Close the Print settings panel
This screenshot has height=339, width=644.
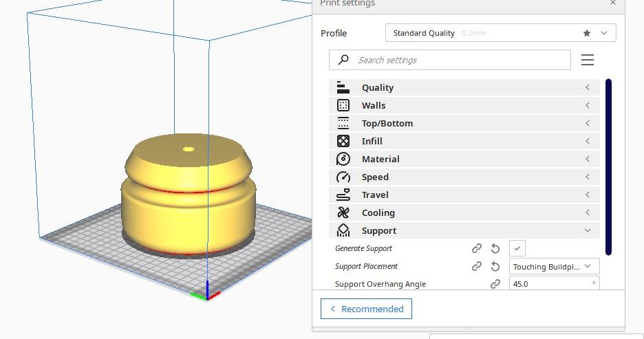pos(613,3)
